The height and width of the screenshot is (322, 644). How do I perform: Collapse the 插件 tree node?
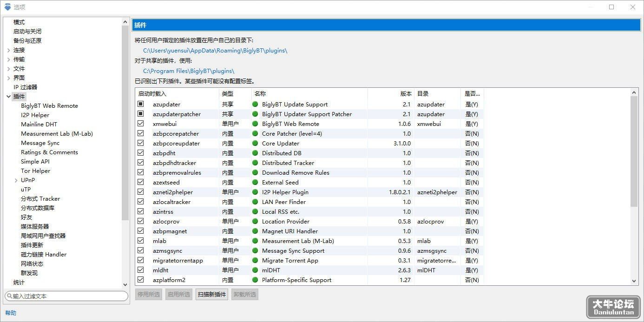(9, 97)
